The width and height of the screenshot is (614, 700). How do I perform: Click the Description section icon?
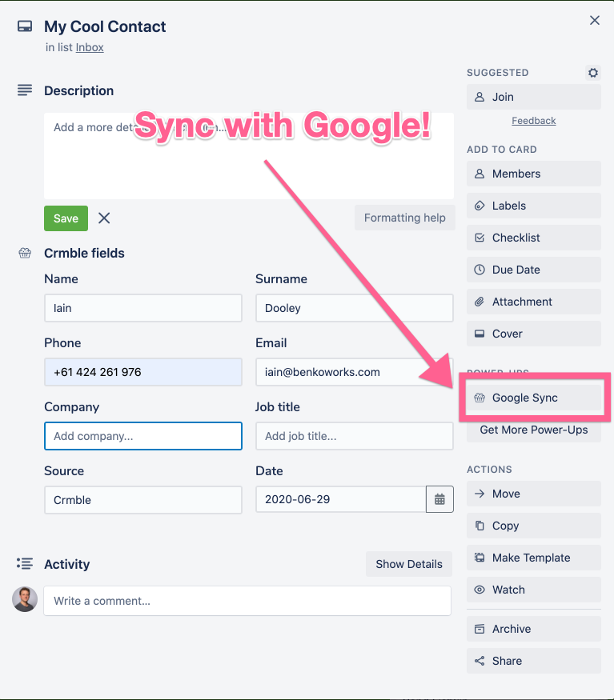pyautogui.click(x=25, y=90)
